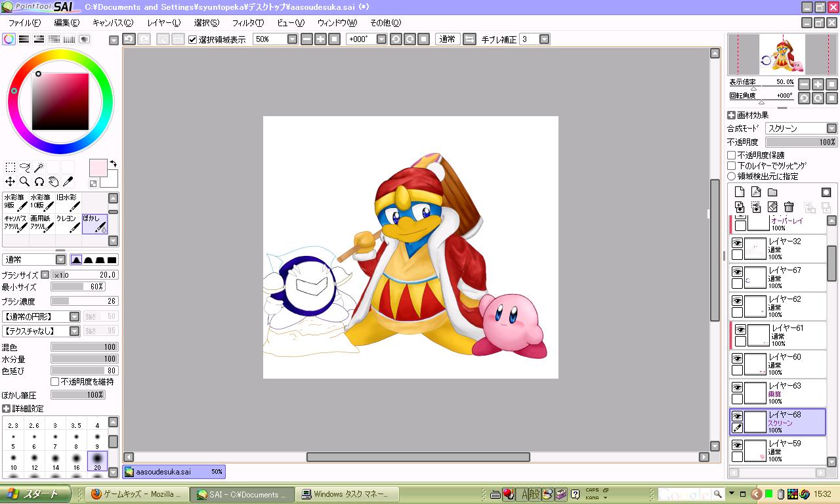Select the move layer tool

10,182
